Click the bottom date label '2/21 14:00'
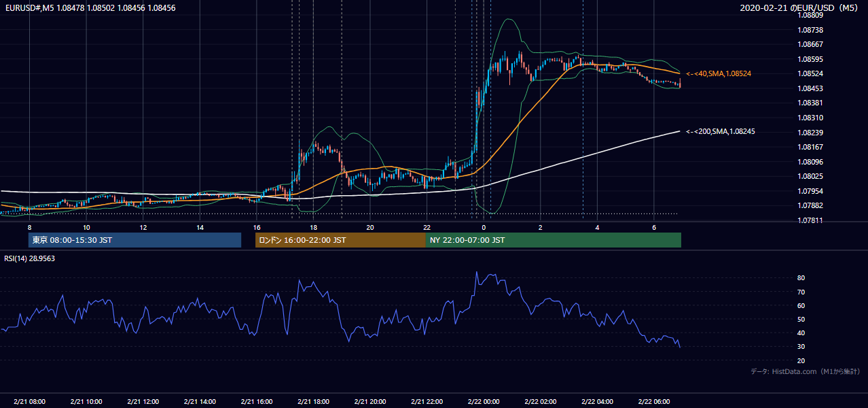The width and height of the screenshot is (868, 408). click(199, 401)
